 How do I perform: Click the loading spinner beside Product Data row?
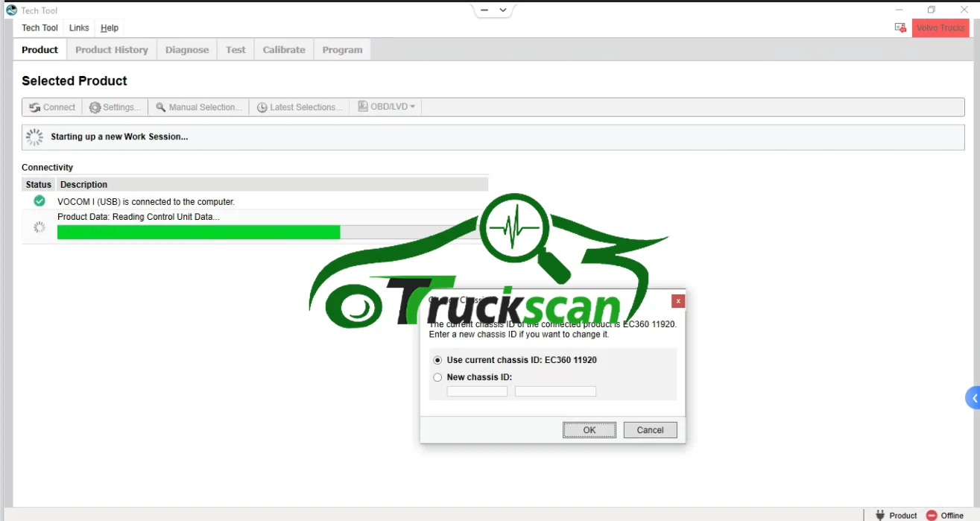(x=39, y=227)
